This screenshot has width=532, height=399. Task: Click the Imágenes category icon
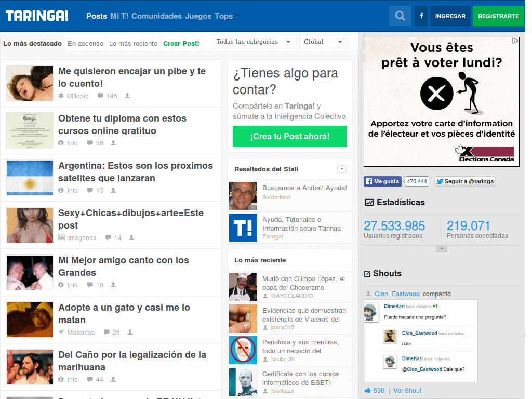click(x=61, y=237)
